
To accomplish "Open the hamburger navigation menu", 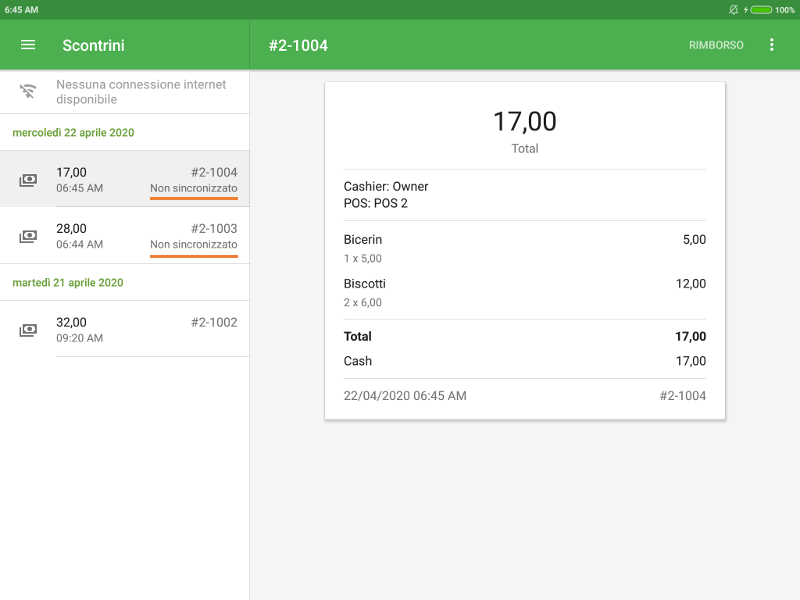I will point(28,45).
